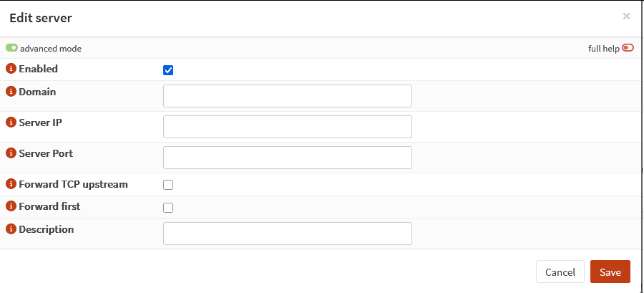The width and height of the screenshot is (644, 293).
Task: Save the server settings
Action: click(610, 272)
